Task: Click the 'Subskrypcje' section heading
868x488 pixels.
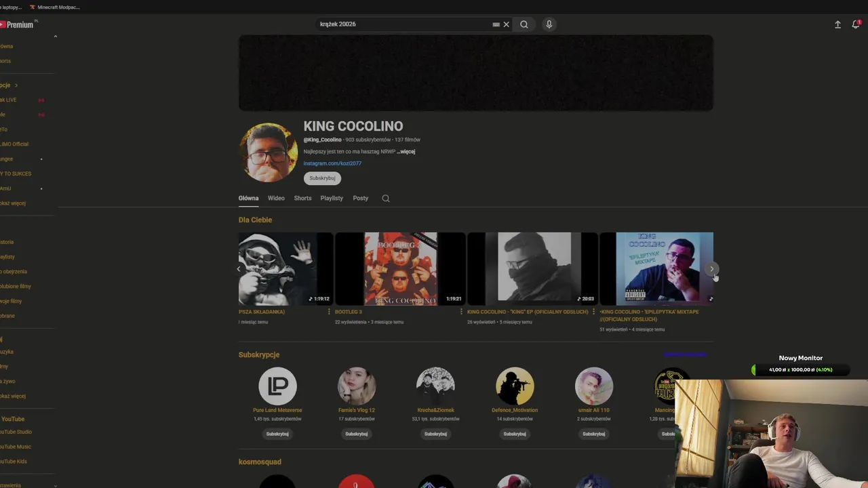Action: (259, 354)
